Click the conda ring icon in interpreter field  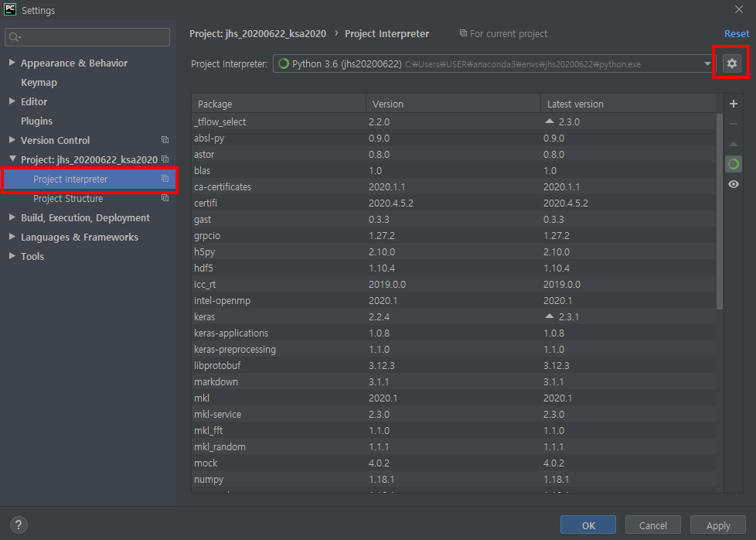tap(284, 63)
